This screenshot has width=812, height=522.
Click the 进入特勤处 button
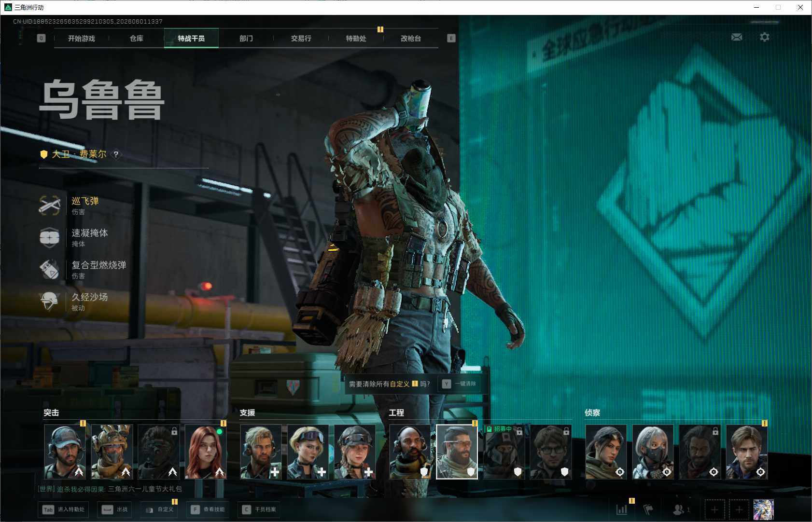click(63, 509)
